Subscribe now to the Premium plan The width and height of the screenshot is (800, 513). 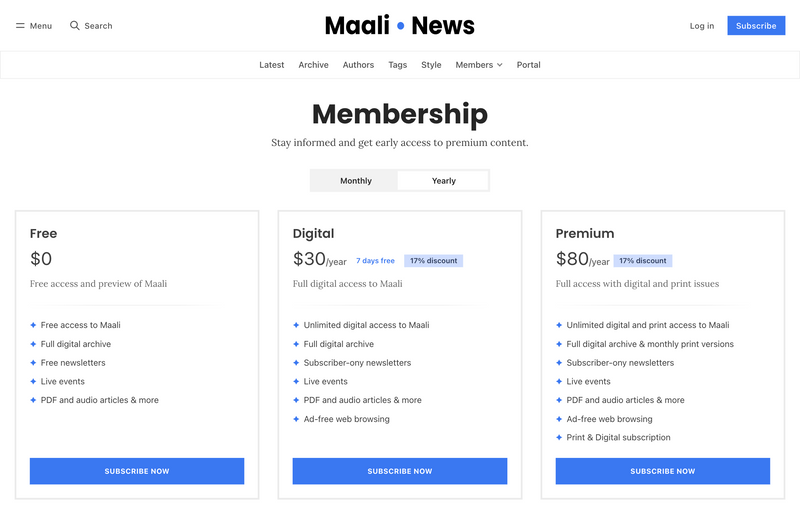coord(663,471)
